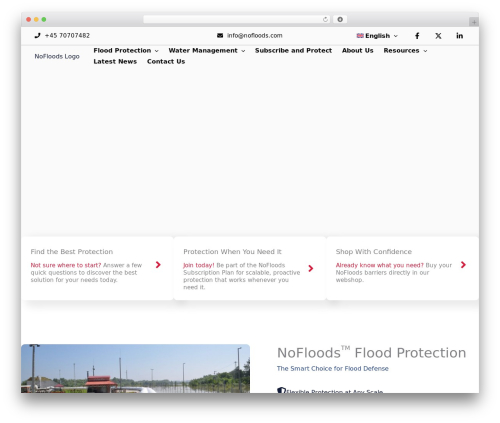Click the NoFloods Flood Protection heading
This screenshot has height=423, width=500.
pyautogui.click(x=371, y=353)
